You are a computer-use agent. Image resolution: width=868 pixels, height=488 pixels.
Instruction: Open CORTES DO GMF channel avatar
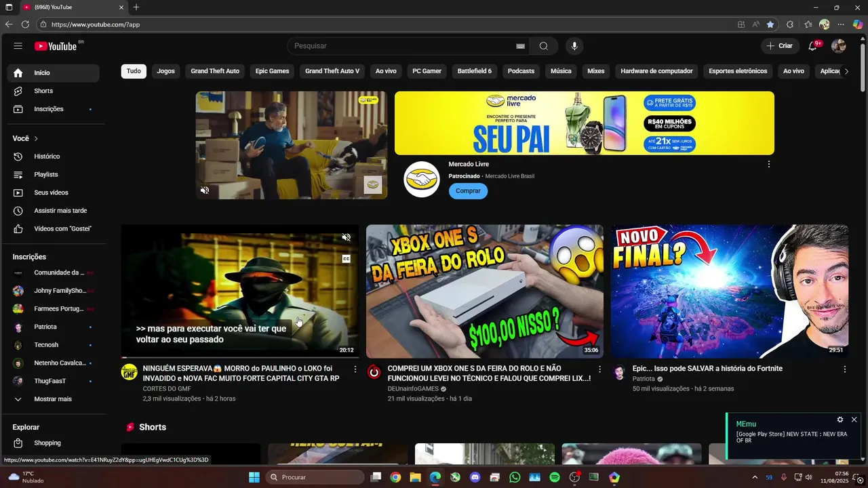[x=129, y=372]
